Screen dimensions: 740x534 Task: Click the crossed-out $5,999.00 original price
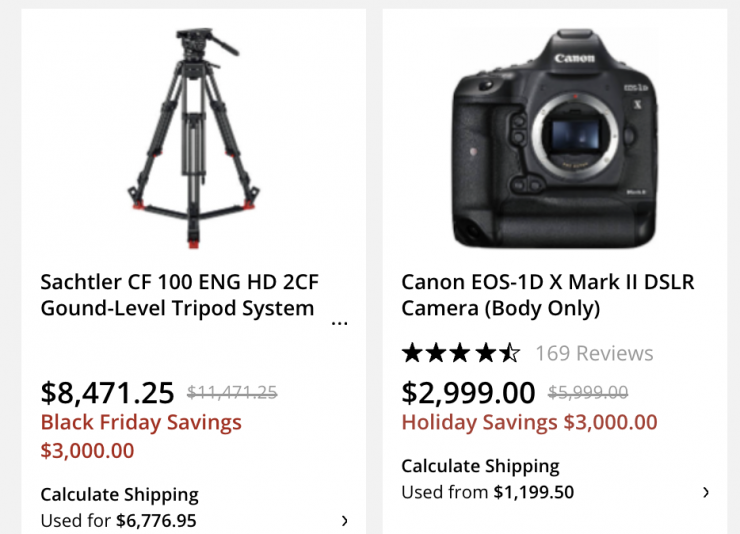(588, 393)
